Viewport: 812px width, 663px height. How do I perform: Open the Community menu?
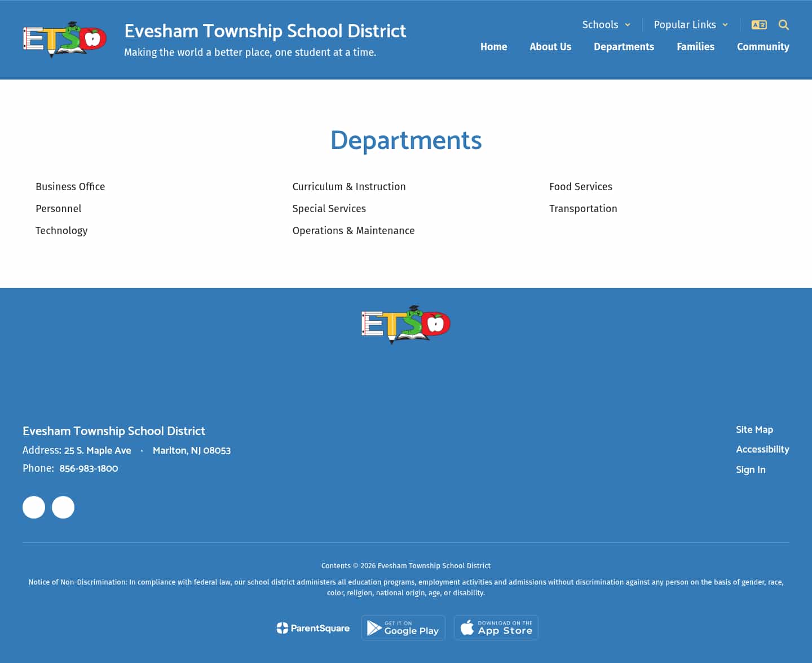point(763,47)
